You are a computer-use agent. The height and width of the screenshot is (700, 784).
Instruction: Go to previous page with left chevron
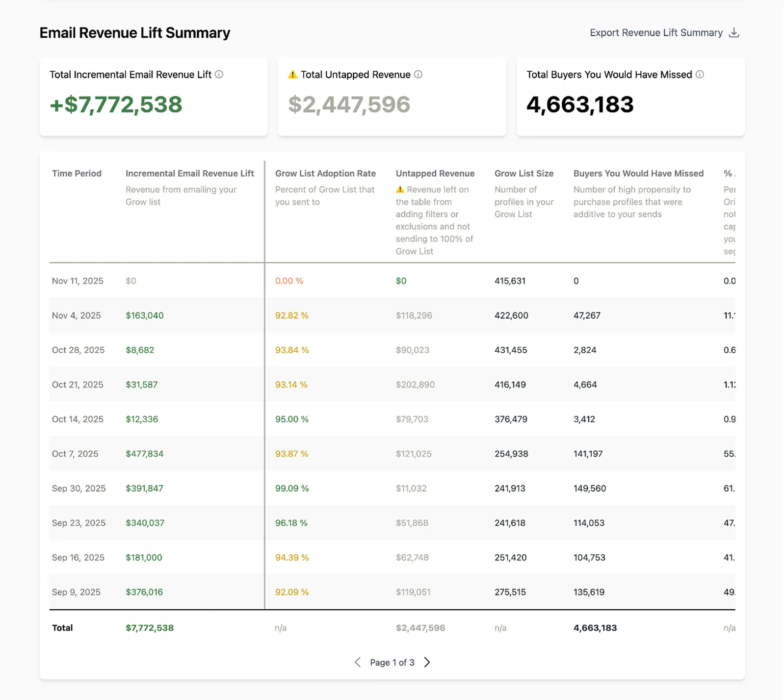pyautogui.click(x=358, y=662)
